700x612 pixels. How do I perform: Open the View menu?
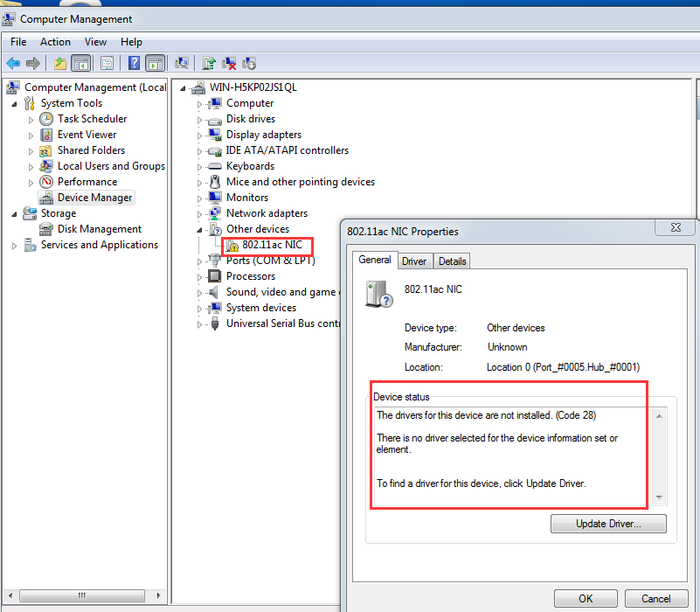[x=95, y=42]
